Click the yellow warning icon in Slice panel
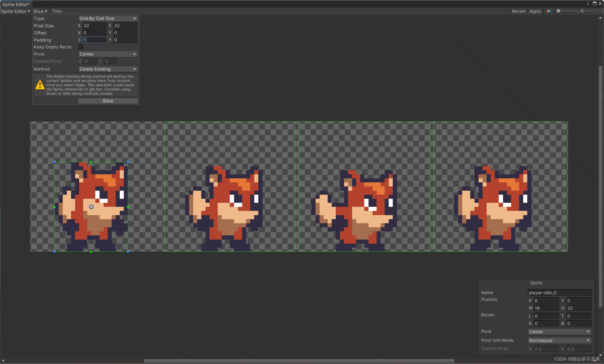Screen dimensions: 604x364 tap(40, 85)
